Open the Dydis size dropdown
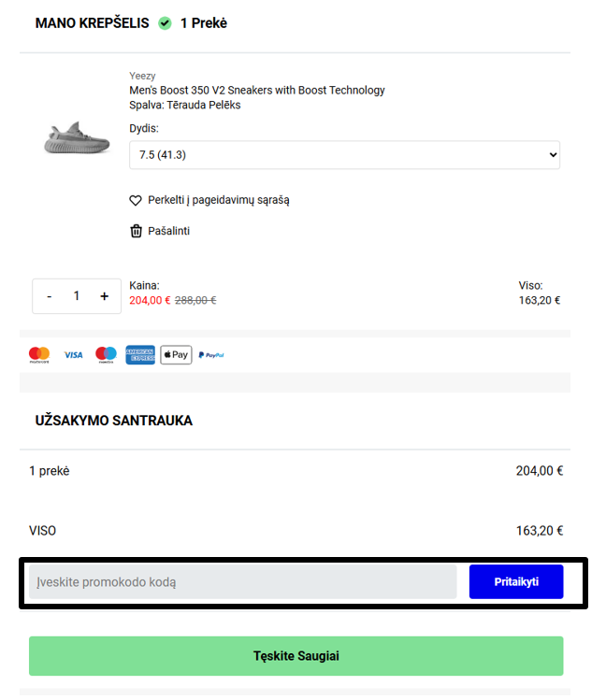The height and width of the screenshot is (700, 606). click(x=344, y=155)
